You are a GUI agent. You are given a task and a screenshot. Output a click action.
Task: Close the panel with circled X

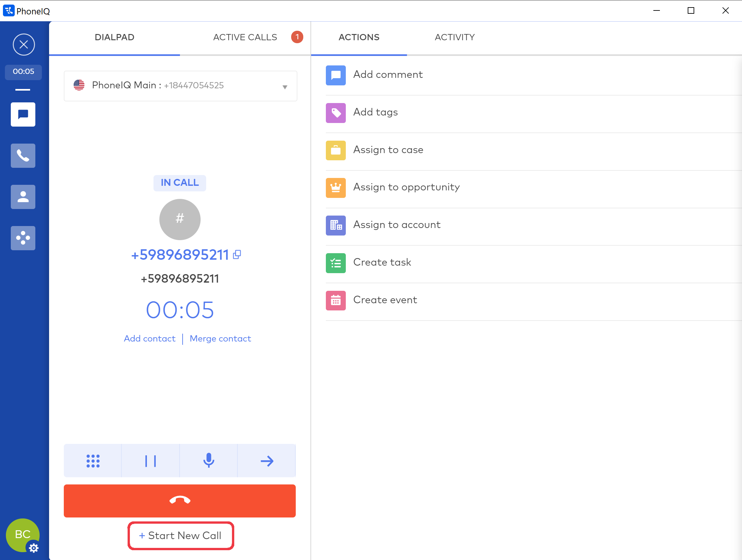[24, 44]
